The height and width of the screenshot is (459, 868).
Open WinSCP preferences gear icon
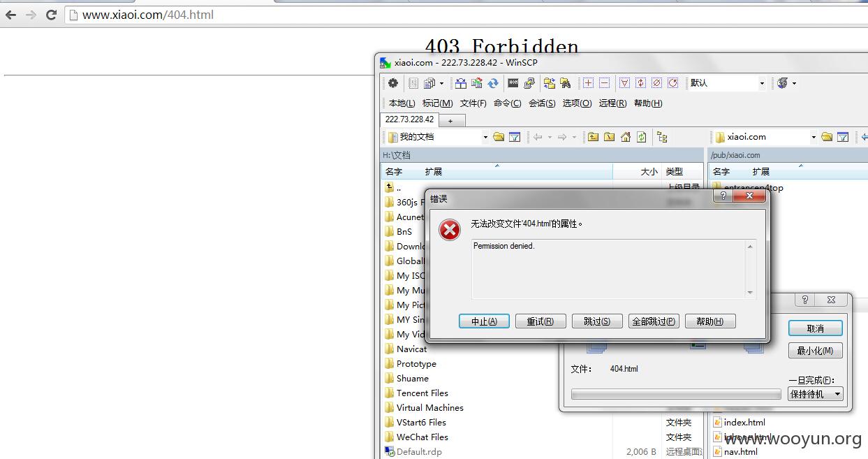point(393,83)
